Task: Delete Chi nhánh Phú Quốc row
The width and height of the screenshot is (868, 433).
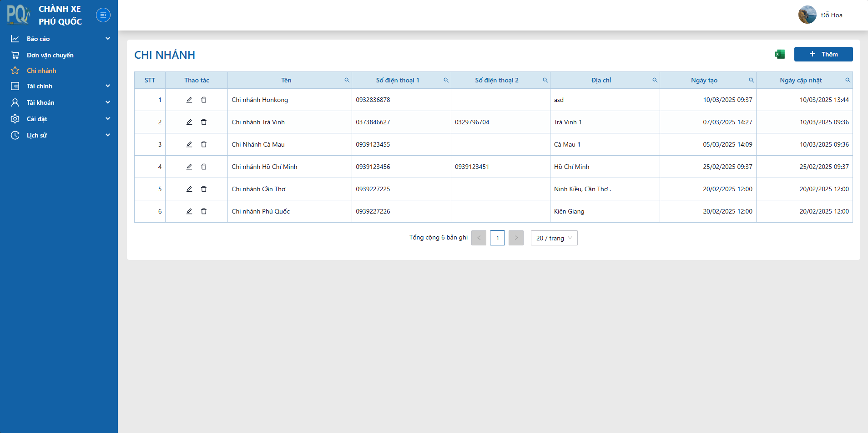Action: point(204,211)
